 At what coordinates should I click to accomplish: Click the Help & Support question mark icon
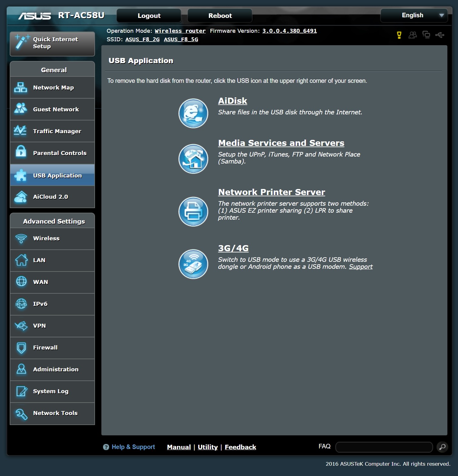coord(106,447)
